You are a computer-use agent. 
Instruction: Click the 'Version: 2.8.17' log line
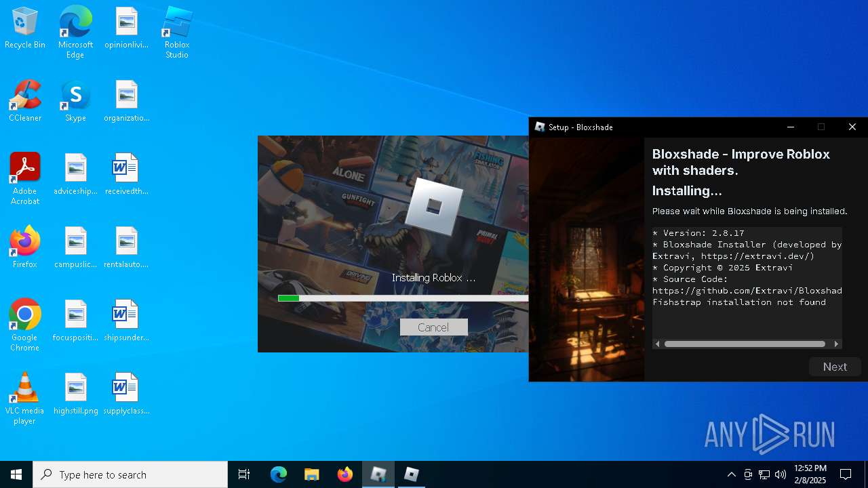point(698,233)
